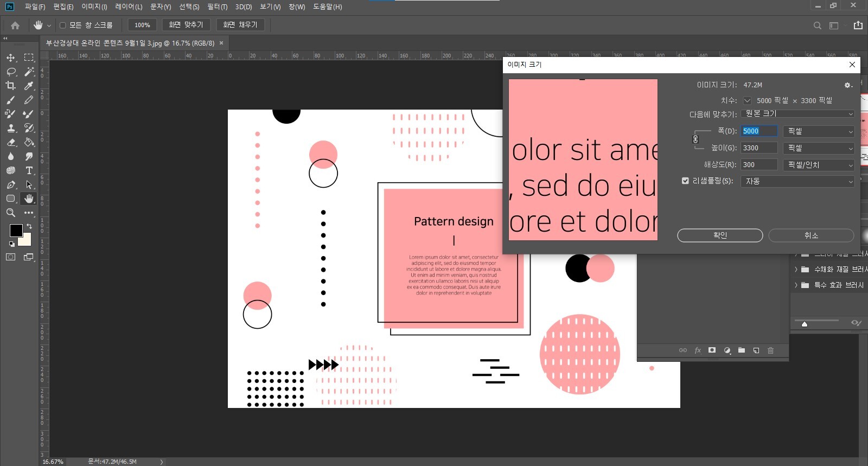Open the image size dialog gear settings
The image size is (868, 466).
[x=848, y=85]
